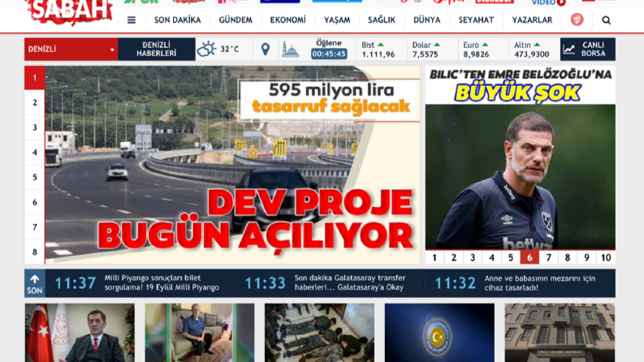Select headline slide 7
This screenshot has width=644, height=362.
[x=35, y=227]
